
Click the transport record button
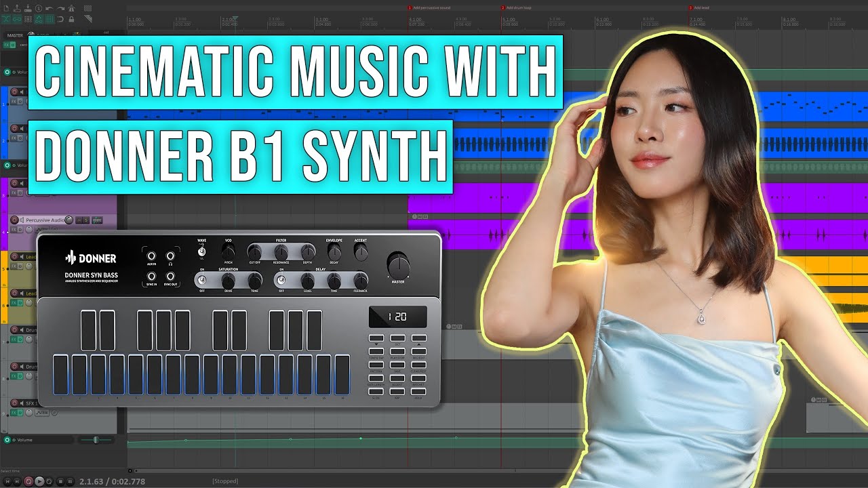click(28, 481)
